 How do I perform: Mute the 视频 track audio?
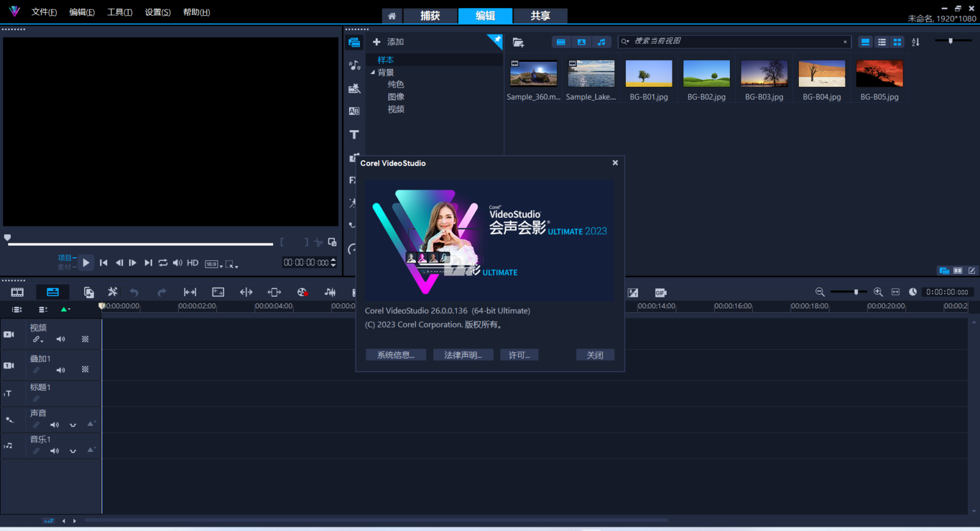61,338
